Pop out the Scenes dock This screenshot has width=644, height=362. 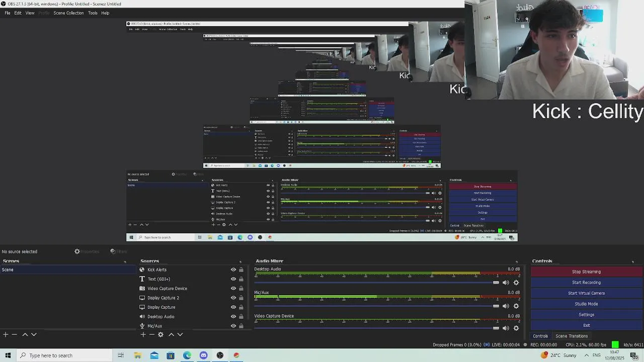[125, 261]
